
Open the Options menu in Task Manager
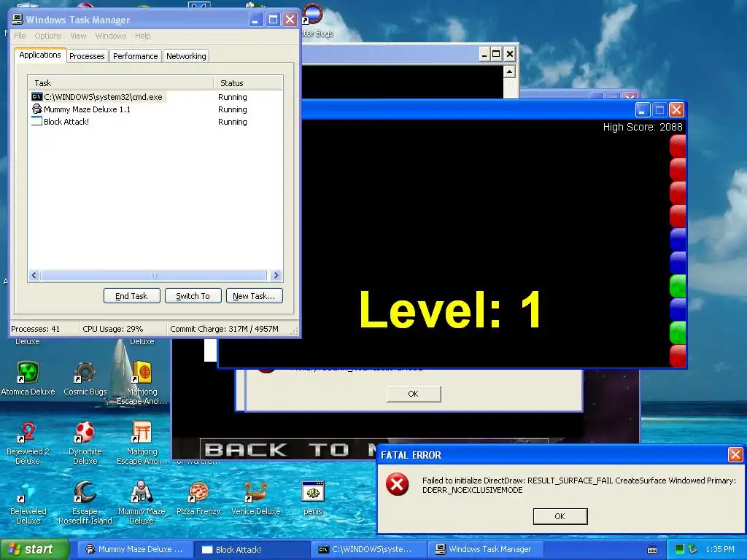[x=48, y=36]
